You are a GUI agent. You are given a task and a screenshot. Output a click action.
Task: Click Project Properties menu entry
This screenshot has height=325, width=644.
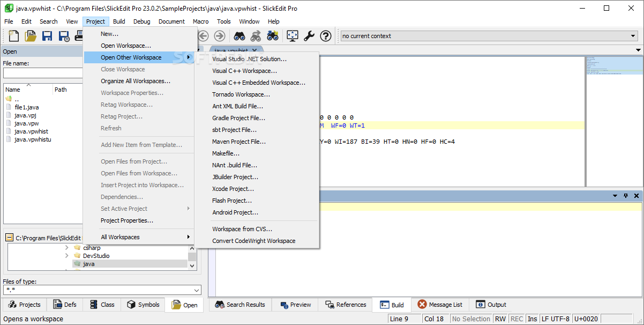point(127,220)
